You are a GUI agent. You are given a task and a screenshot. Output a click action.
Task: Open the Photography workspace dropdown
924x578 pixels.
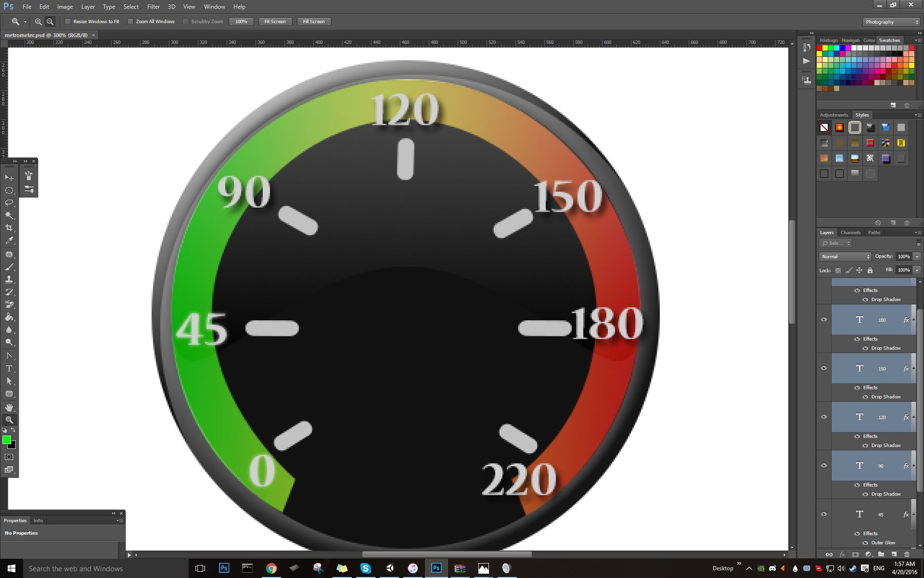[891, 22]
